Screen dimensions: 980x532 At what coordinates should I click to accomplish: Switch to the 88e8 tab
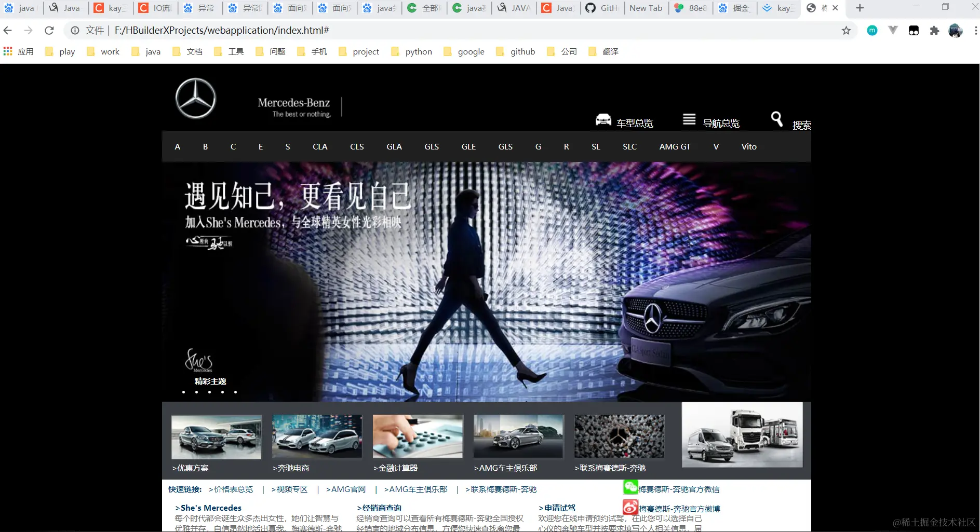(x=691, y=8)
